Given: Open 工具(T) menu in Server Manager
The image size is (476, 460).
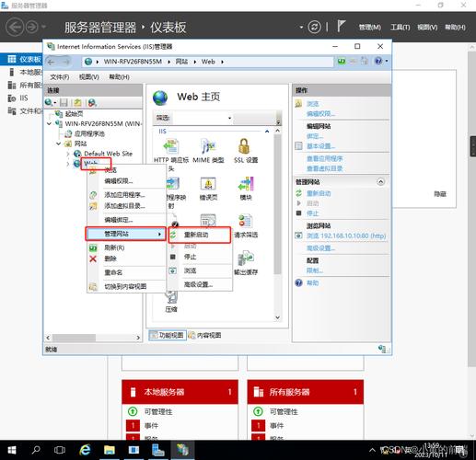Looking at the screenshot, I should point(400,28).
